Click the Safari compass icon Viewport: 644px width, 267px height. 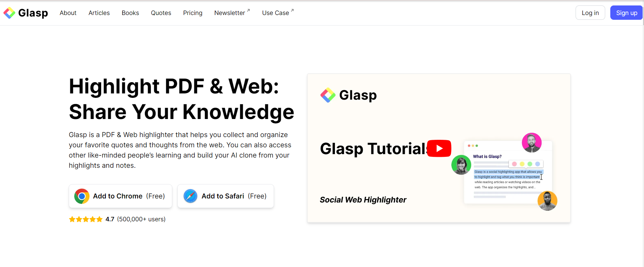click(190, 196)
